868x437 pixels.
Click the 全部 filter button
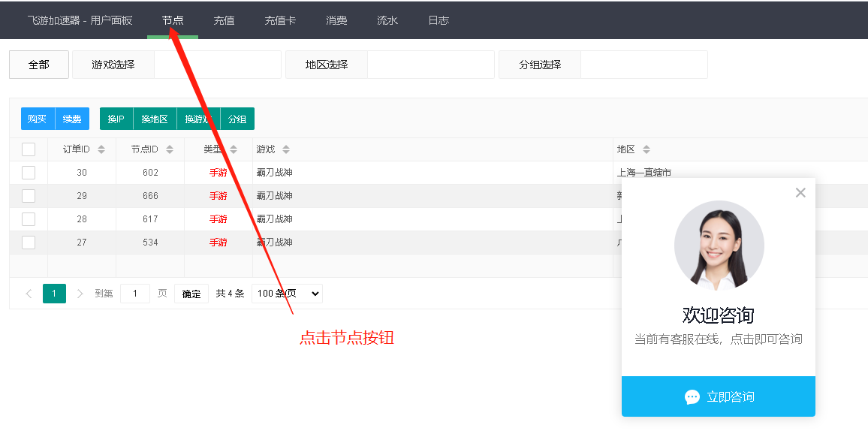coord(39,65)
